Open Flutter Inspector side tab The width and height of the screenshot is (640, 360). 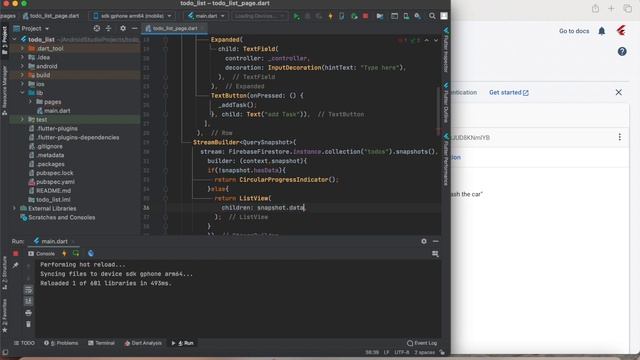pos(446,51)
